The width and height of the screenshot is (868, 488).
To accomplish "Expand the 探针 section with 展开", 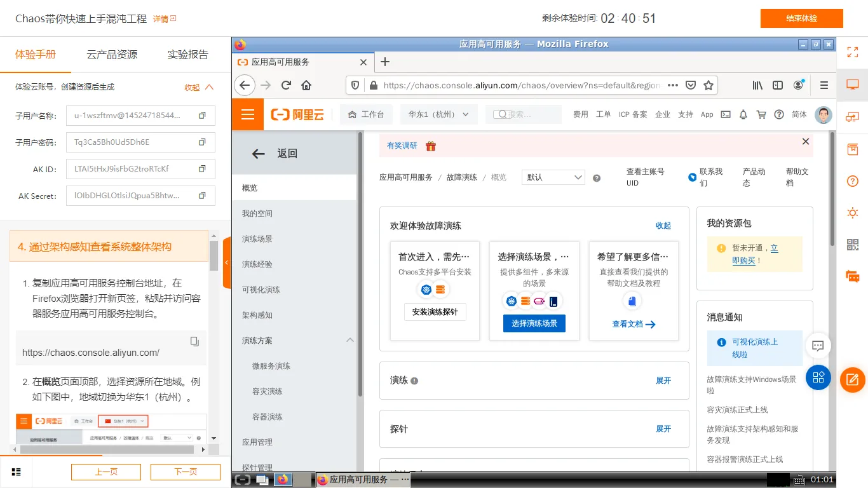I will tap(663, 429).
